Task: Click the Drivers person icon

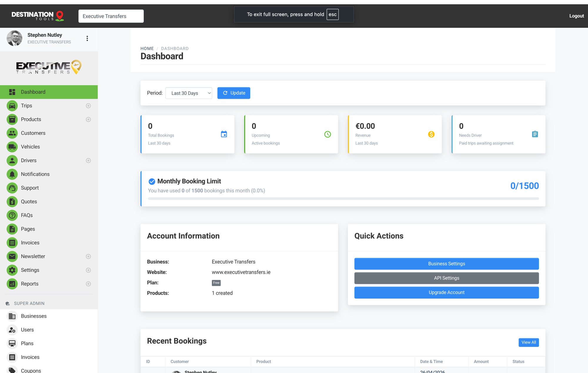Action: (x=12, y=161)
